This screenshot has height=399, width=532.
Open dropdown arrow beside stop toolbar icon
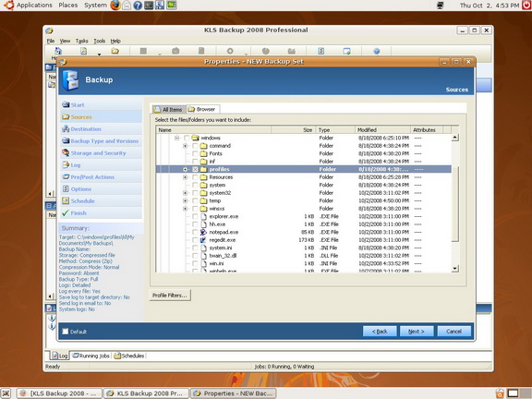(x=160, y=54)
